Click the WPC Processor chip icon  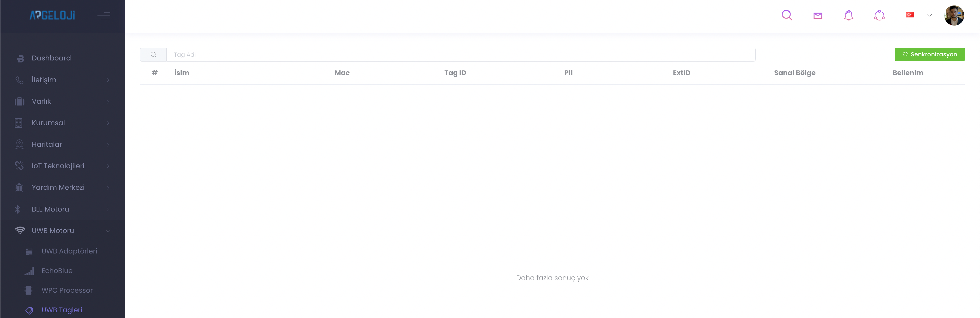point(29,291)
